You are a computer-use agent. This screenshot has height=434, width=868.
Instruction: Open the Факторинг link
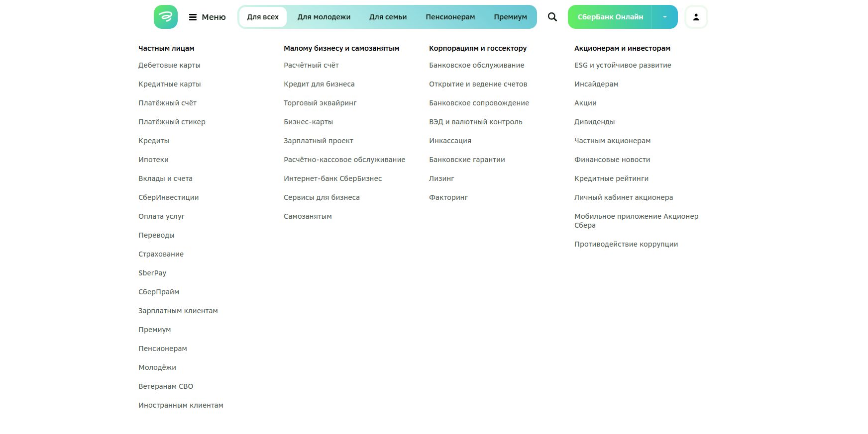point(448,197)
